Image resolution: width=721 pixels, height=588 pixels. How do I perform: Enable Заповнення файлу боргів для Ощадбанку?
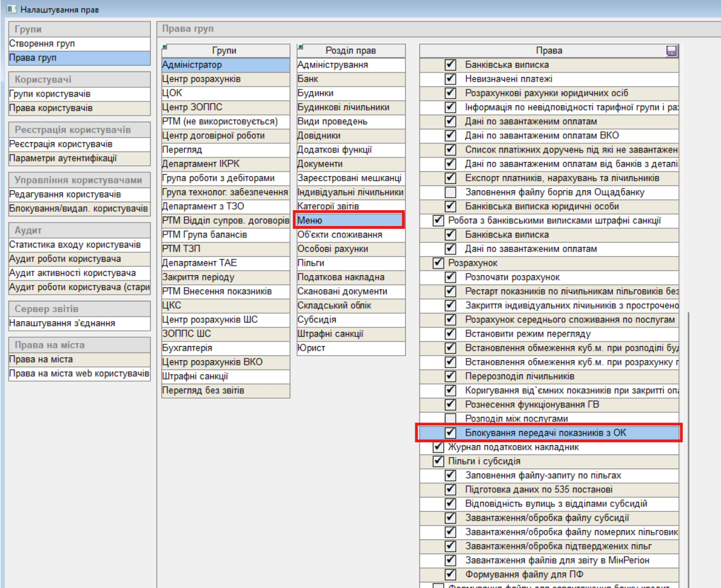[x=450, y=192]
